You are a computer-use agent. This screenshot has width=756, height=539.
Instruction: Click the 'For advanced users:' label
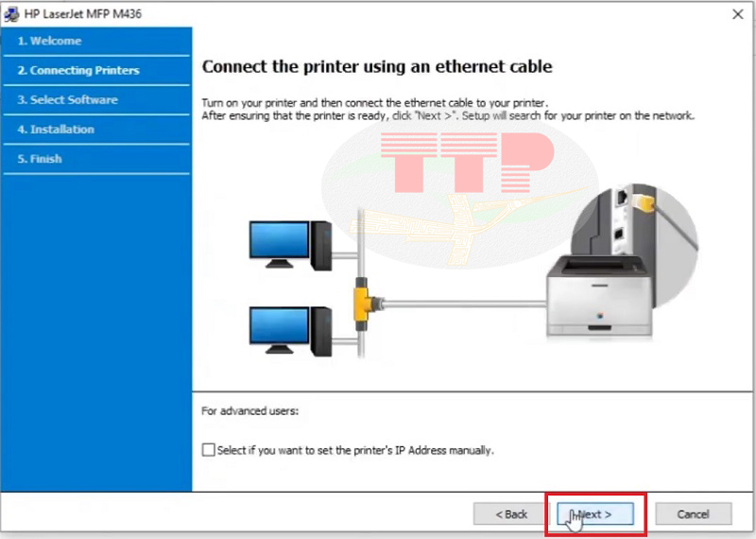[x=249, y=410]
